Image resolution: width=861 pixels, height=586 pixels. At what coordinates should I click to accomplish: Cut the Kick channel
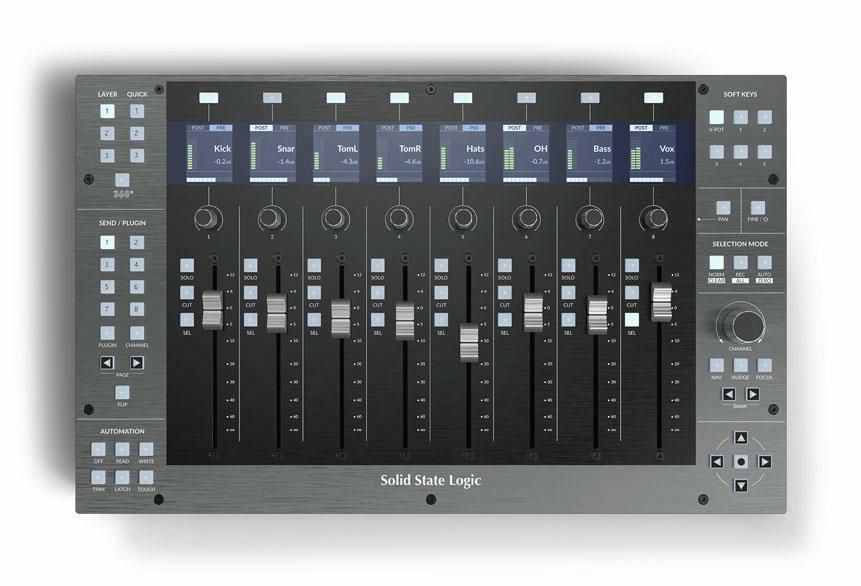click(x=187, y=292)
